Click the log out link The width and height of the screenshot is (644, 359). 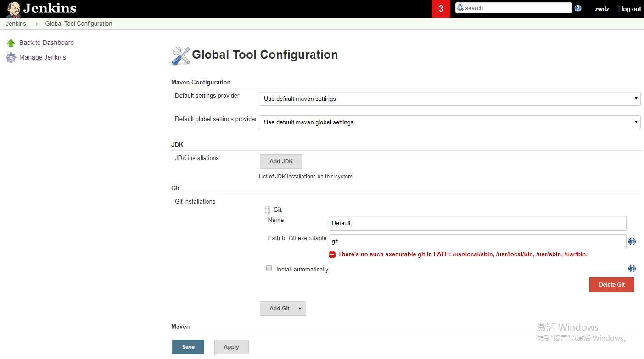point(631,9)
